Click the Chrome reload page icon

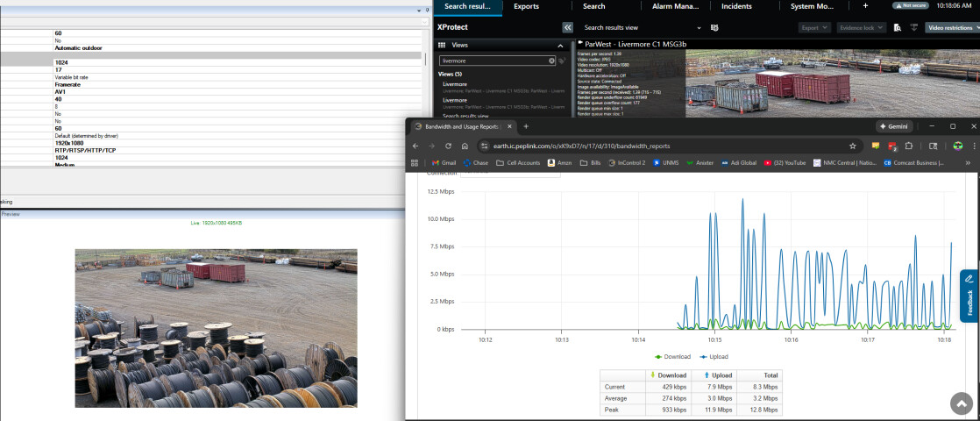click(448, 146)
